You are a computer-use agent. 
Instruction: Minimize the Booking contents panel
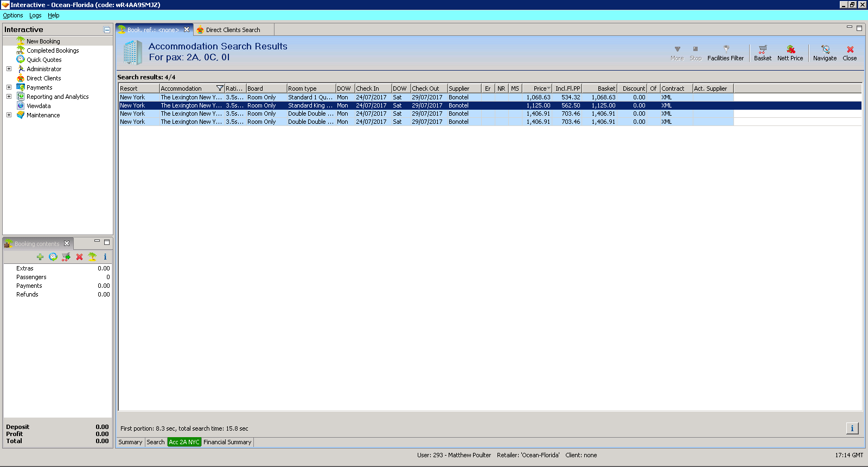97,241
